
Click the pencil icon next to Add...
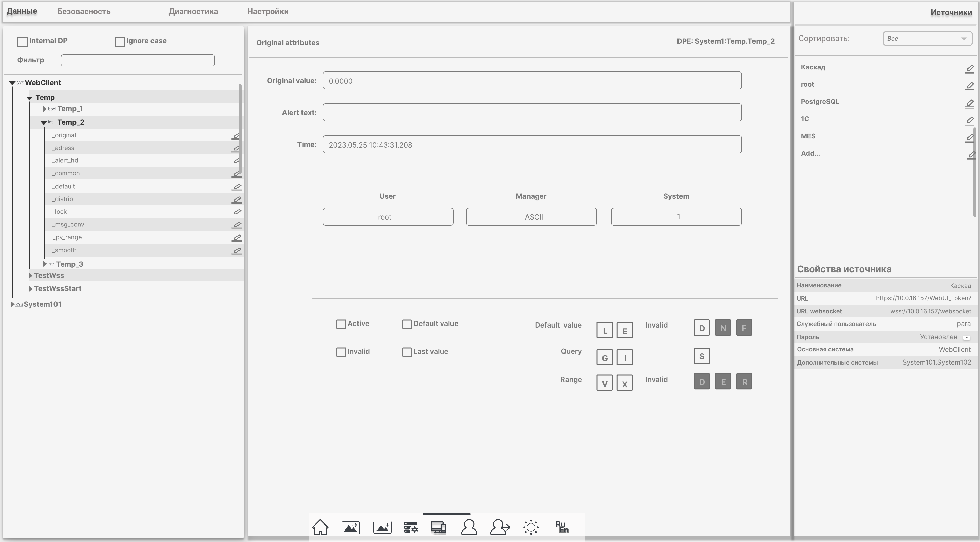point(971,155)
